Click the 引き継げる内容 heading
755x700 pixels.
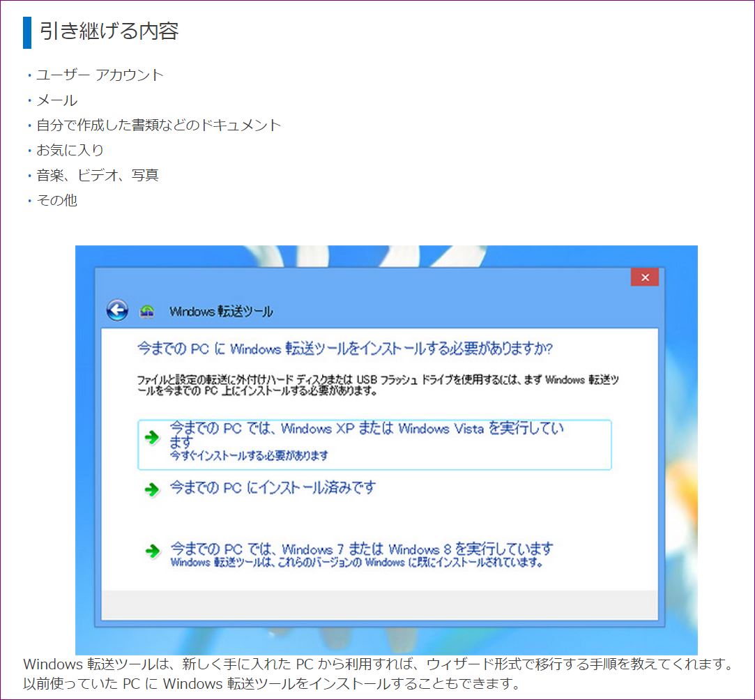click(109, 31)
